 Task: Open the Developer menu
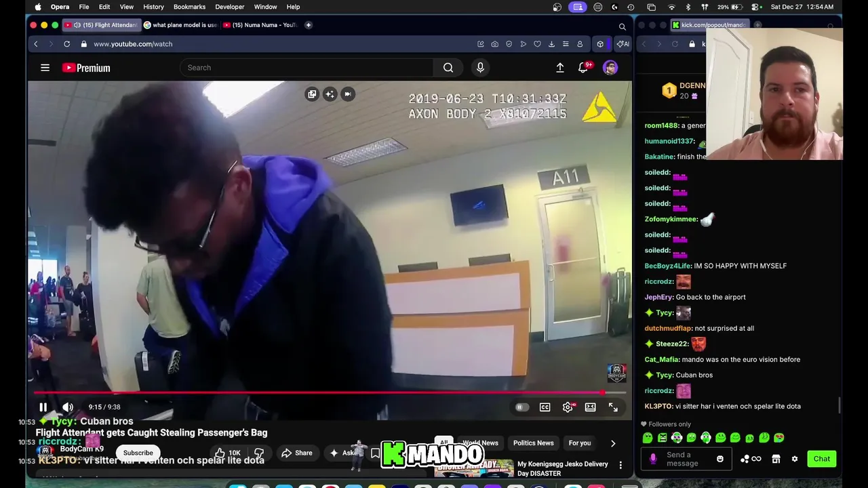click(230, 7)
